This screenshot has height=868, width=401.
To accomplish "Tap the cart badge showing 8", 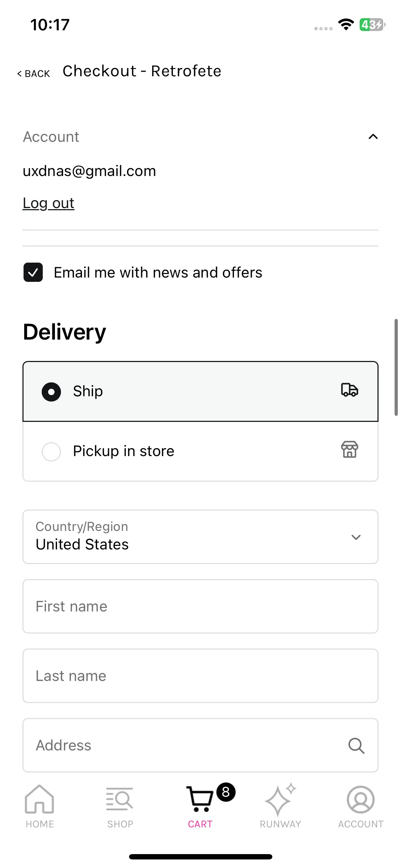I will 226,792.
